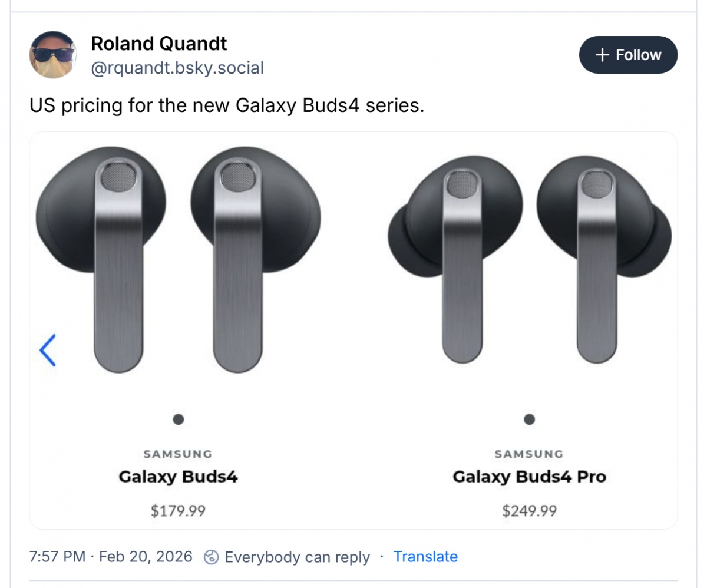Open the Galaxy Buds4 Pro earbuds image
Screen dimensions: 707x588
[529, 259]
